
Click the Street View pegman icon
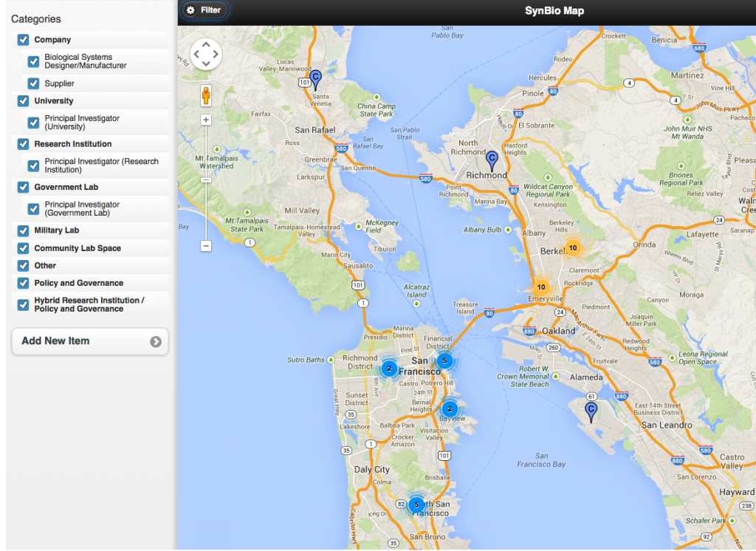(206, 96)
